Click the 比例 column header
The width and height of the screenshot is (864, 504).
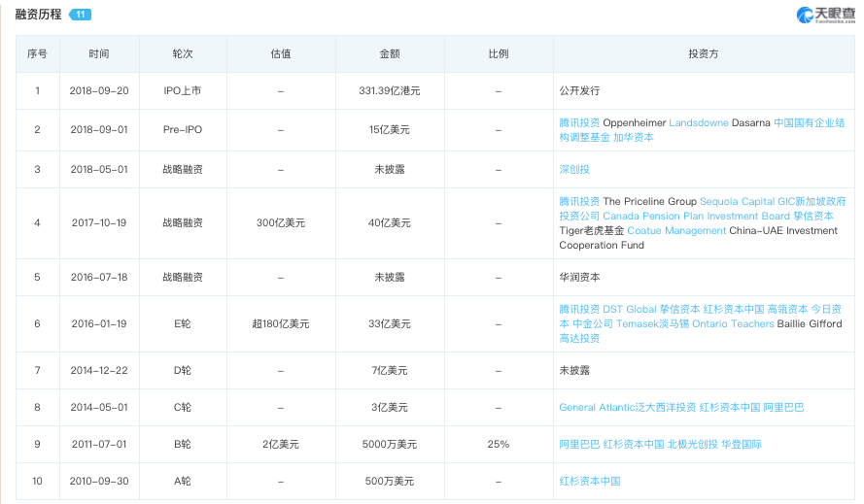pyautogui.click(x=499, y=53)
